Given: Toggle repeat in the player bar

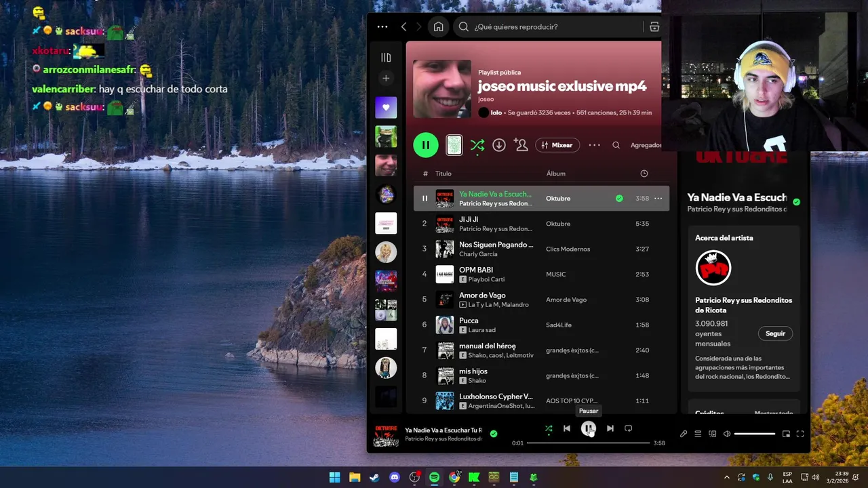Looking at the screenshot, I should click(628, 428).
